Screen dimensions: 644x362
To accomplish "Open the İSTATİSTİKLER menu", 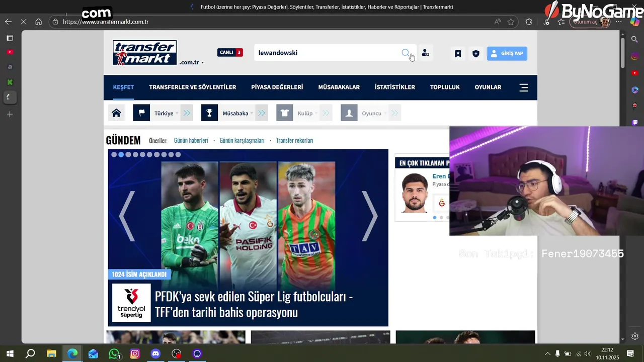I will coord(395,87).
